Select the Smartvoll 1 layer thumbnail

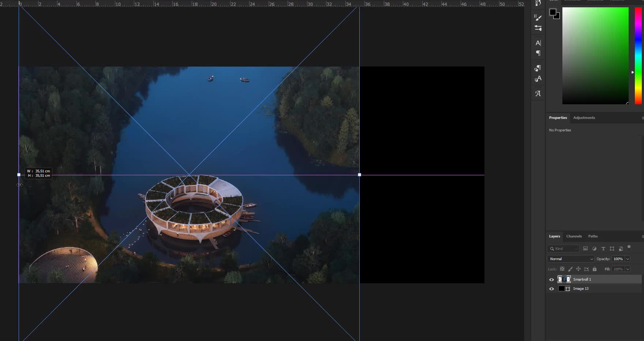pyautogui.click(x=564, y=280)
